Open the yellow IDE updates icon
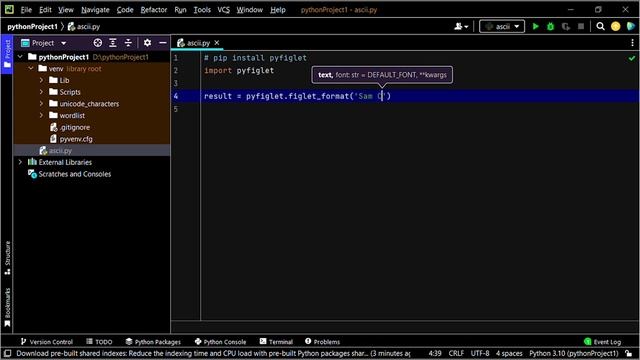The image size is (640, 360). point(616,27)
